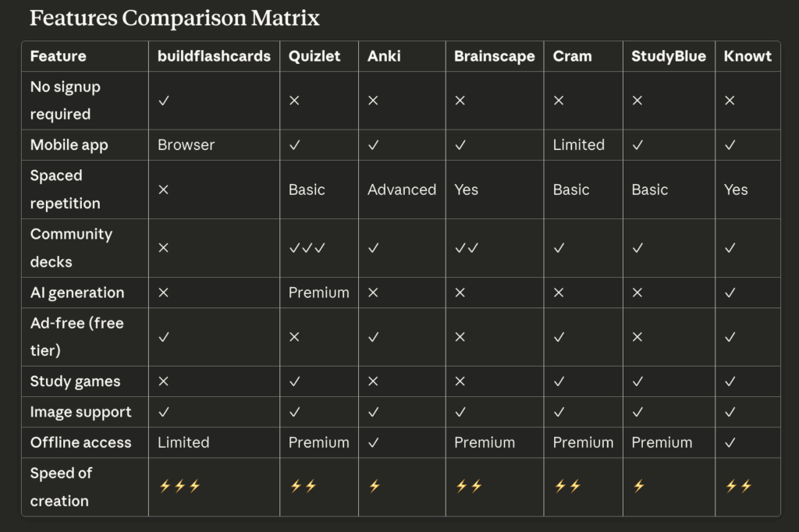Click the Features Comparison Matrix heading
The width and height of the screenshot is (799, 532).
175,18
